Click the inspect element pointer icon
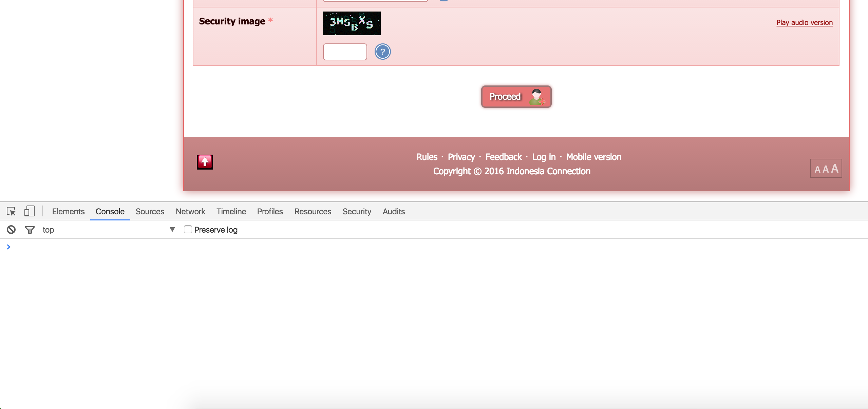 tap(11, 211)
